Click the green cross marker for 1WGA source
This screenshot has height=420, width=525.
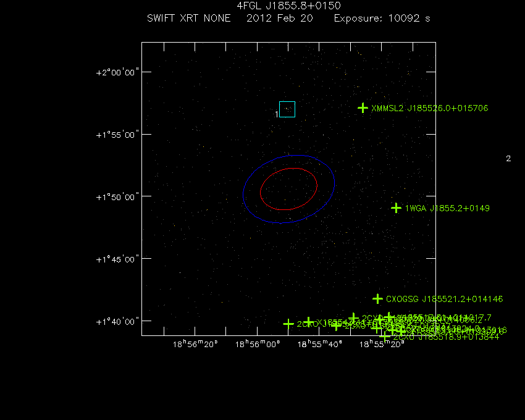(396, 208)
